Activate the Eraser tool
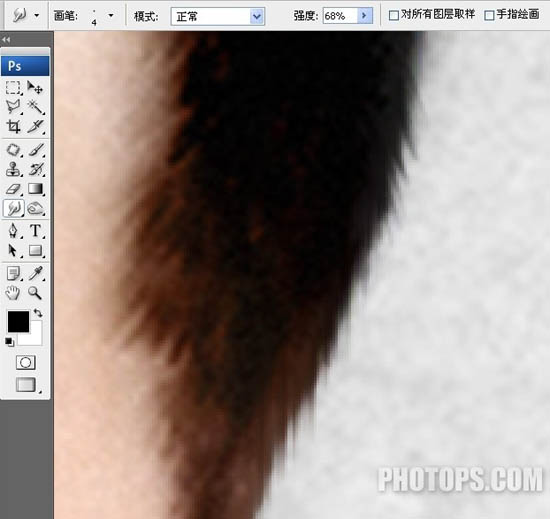This screenshot has height=519, width=550. (x=13, y=189)
